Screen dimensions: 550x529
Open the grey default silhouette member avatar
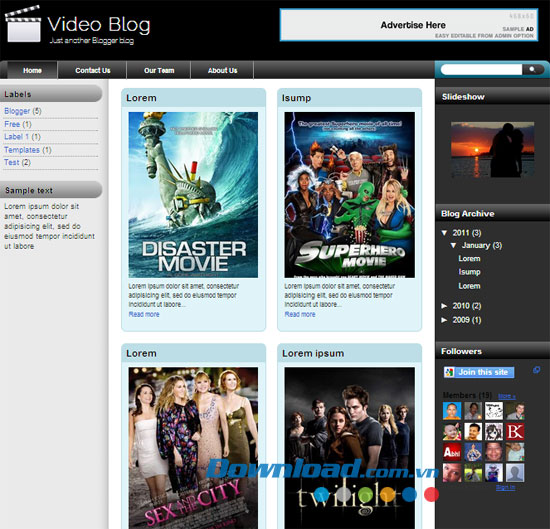pos(515,473)
